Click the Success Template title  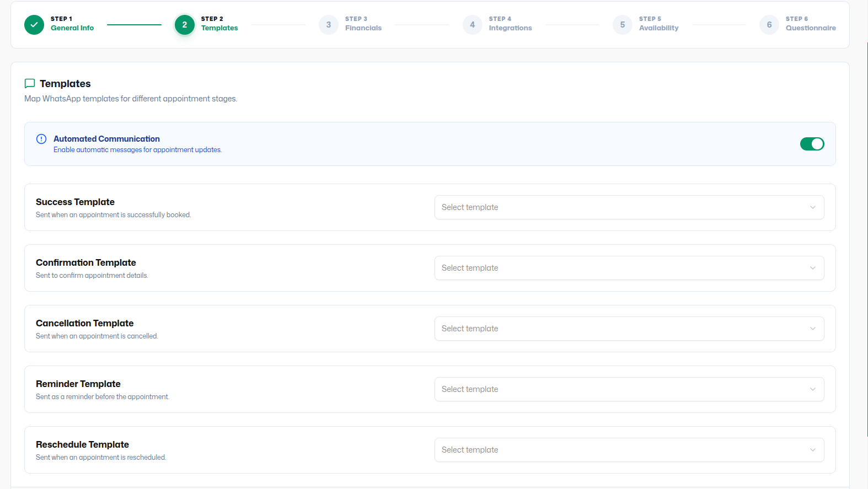click(75, 202)
